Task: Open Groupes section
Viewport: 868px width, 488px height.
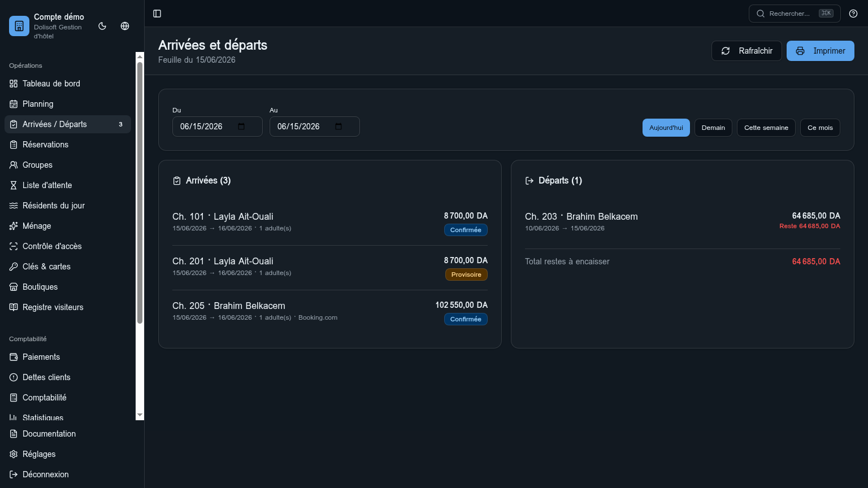Action: pyautogui.click(x=68, y=165)
